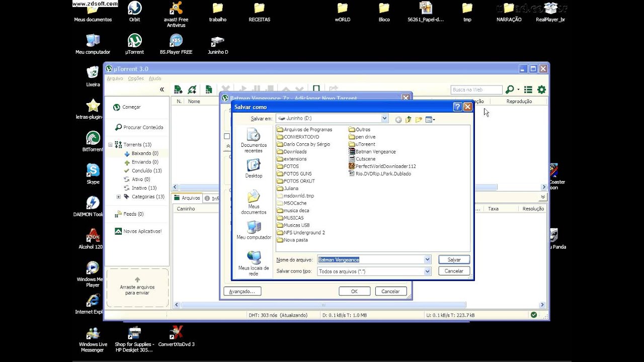Click double chevron in Adicionar Novo Torrent

pos(228,146)
